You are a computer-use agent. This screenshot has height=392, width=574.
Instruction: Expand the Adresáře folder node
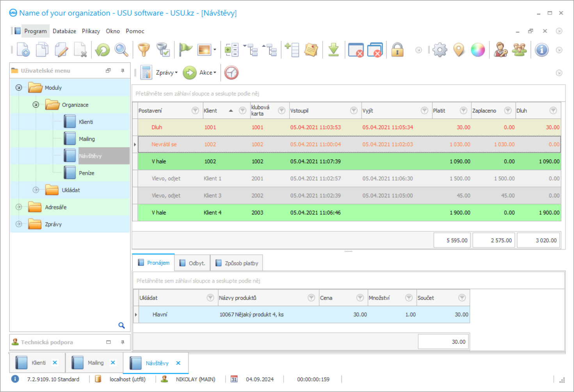pyautogui.click(x=19, y=207)
